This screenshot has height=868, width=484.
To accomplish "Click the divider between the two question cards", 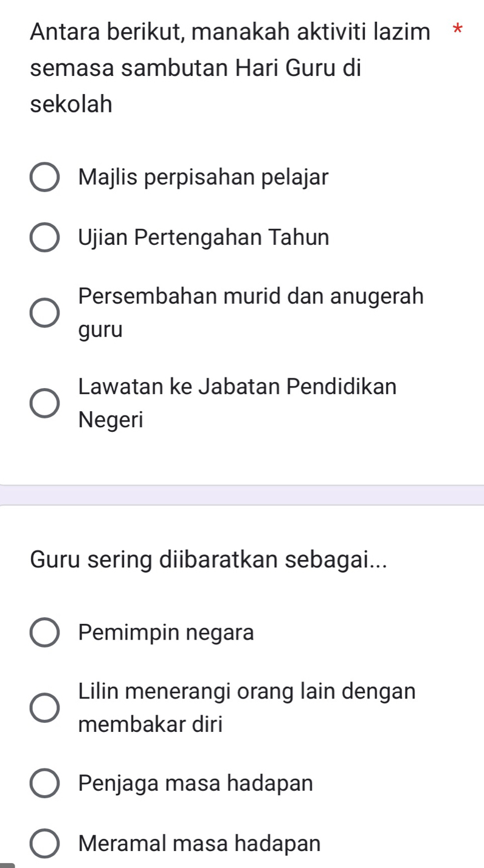I will pos(242,495).
